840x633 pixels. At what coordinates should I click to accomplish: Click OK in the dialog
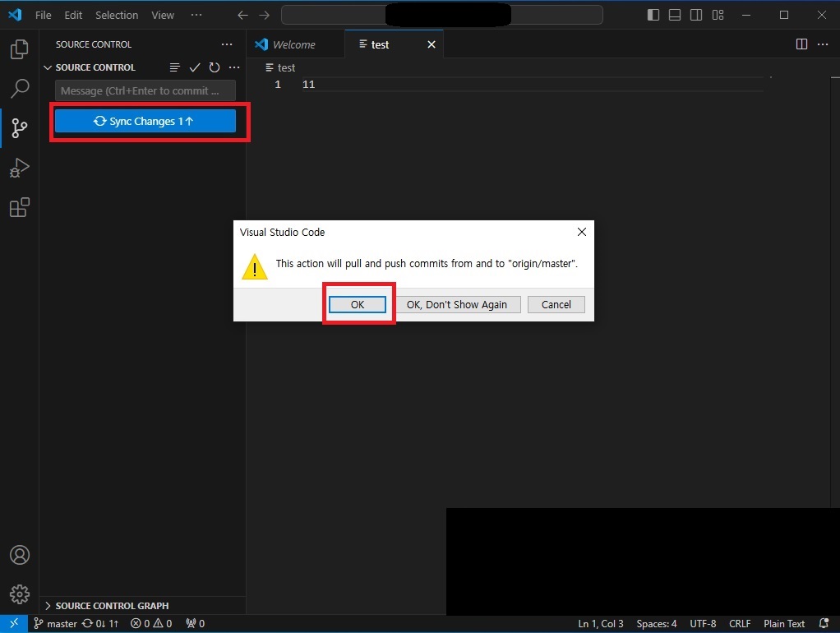click(x=358, y=304)
